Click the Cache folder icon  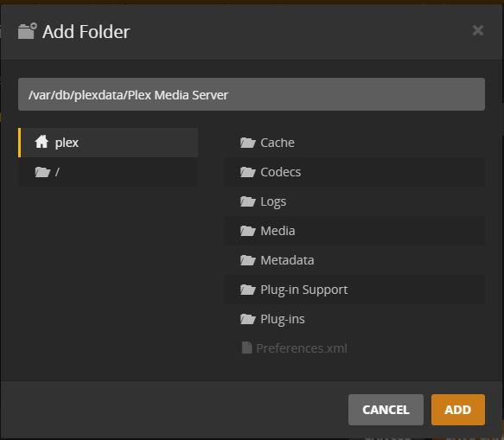pyautogui.click(x=248, y=143)
